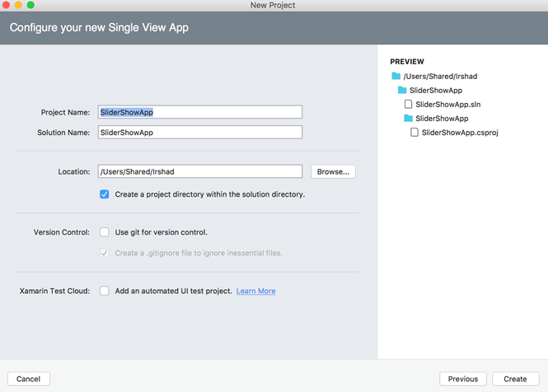This screenshot has height=392, width=548.
Task: Open the Learn More link
Action: [x=255, y=291]
